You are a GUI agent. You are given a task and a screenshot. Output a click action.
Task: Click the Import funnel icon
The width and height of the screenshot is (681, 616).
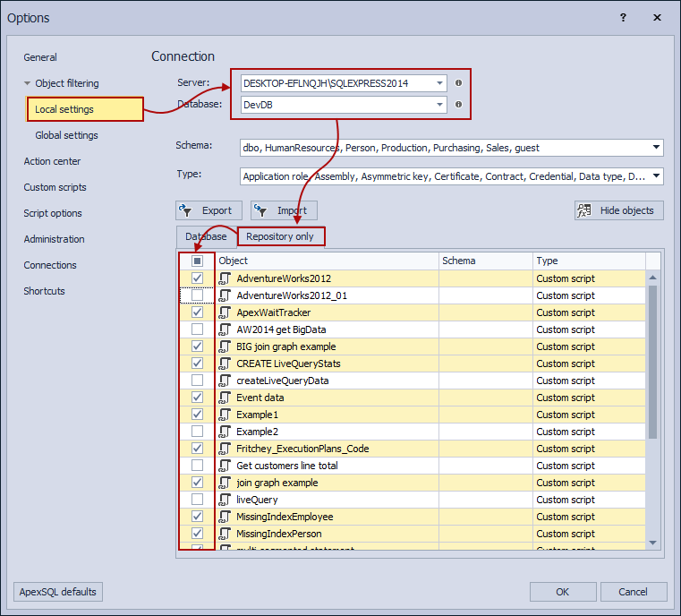point(261,210)
